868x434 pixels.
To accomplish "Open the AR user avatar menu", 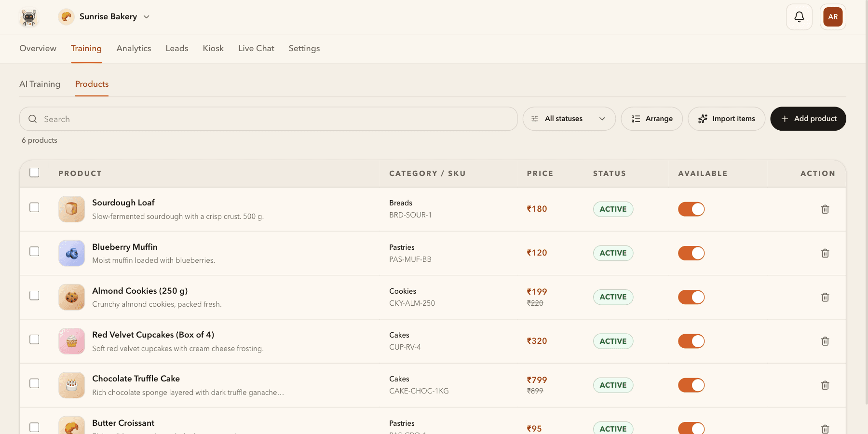I will coord(833,17).
